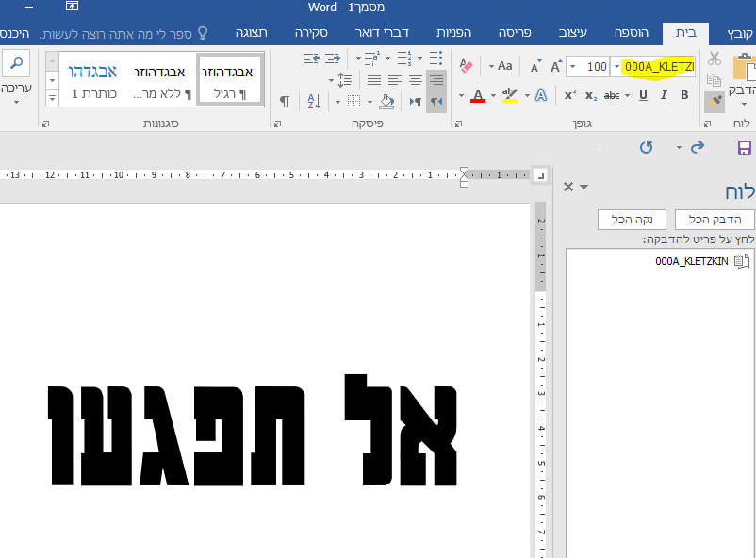
Task: Click the Undo arrow icon
Action: tap(698, 147)
